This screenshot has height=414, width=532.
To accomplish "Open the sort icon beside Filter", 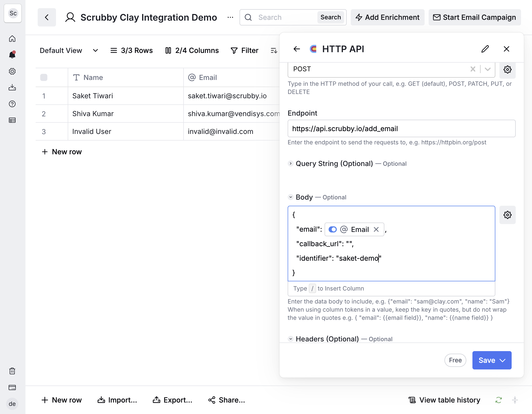I will point(274,50).
